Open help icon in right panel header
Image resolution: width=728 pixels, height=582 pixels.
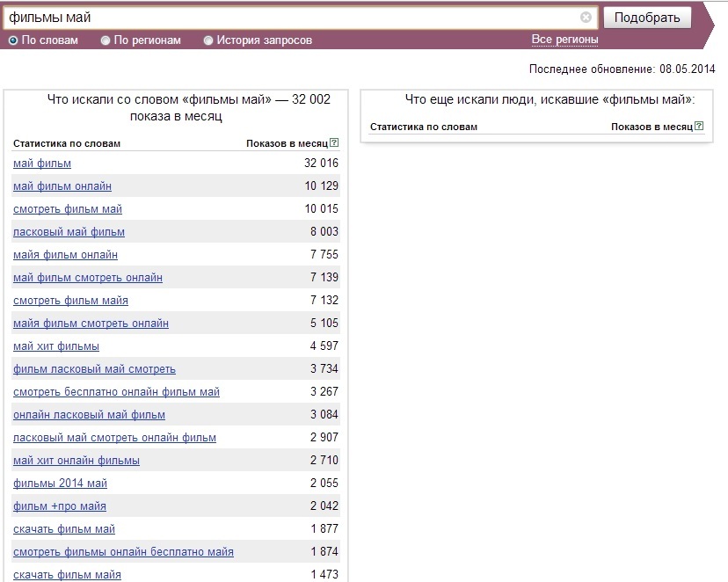(699, 126)
